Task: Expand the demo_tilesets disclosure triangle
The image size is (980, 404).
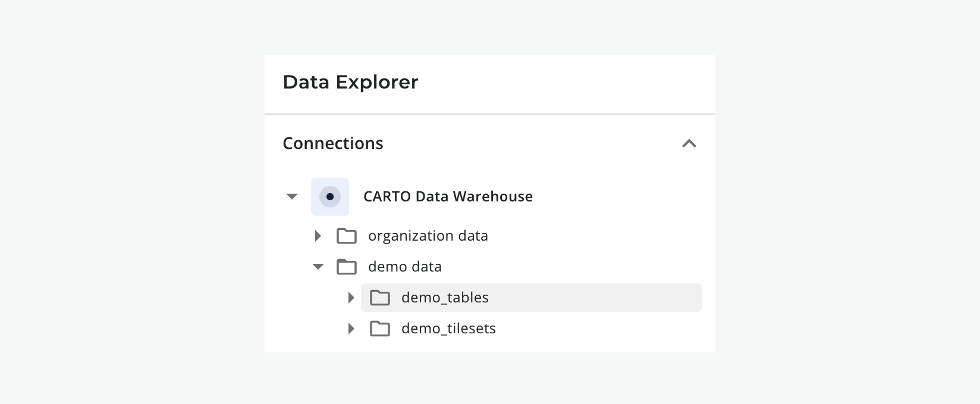Action: coord(351,329)
